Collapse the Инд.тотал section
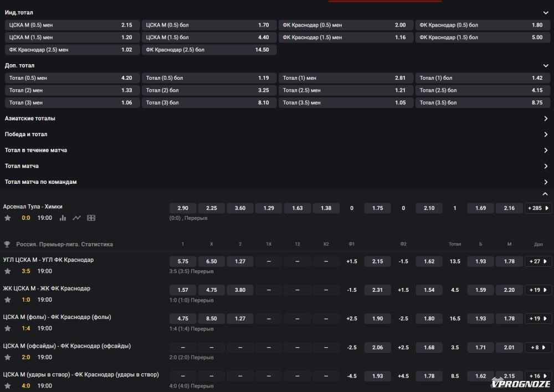The height and width of the screenshot is (392, 554). coord(546,13)
